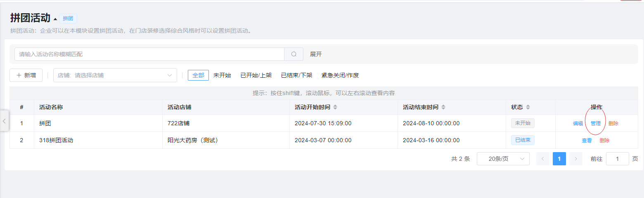Click the 722店铺 store cell

[x=178, y=123]
